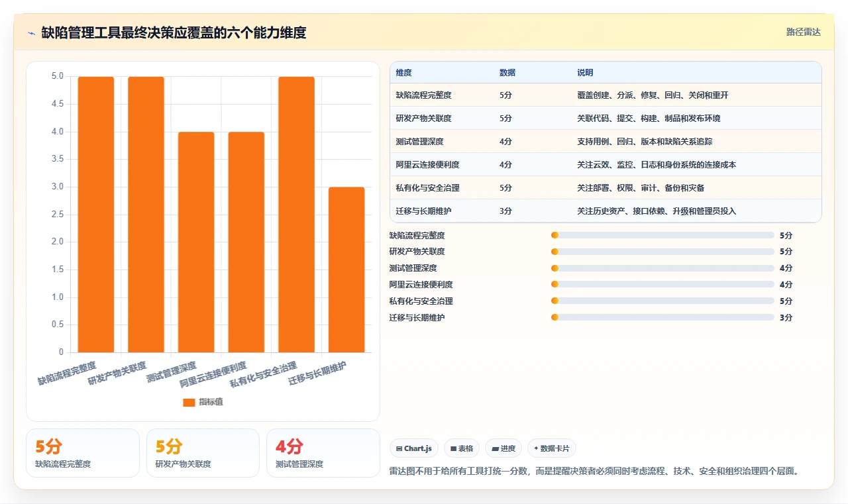Click the 私有化与安全治理 bar in chart

click(x=296, y=215)
